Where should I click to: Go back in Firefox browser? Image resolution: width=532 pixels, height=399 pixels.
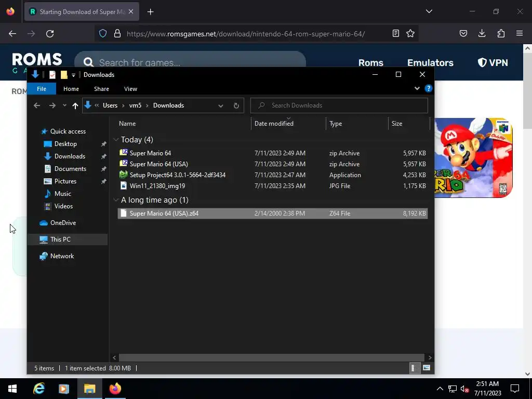[x=12, y=34]
